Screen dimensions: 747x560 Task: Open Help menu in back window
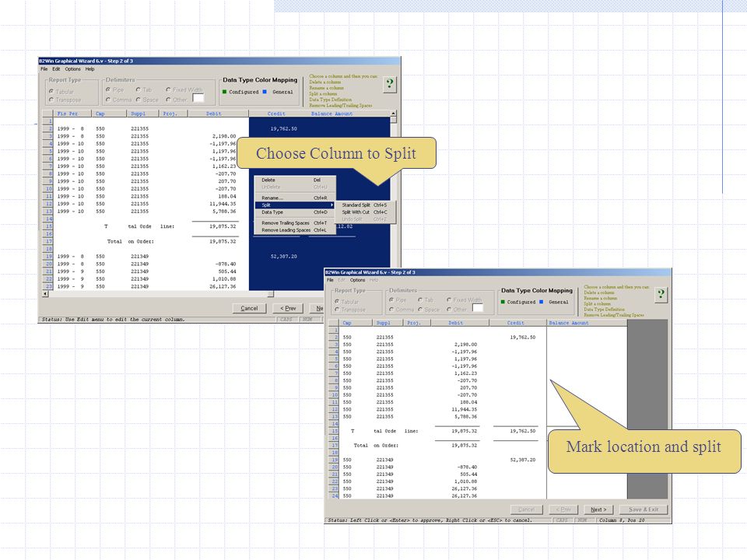90,69
